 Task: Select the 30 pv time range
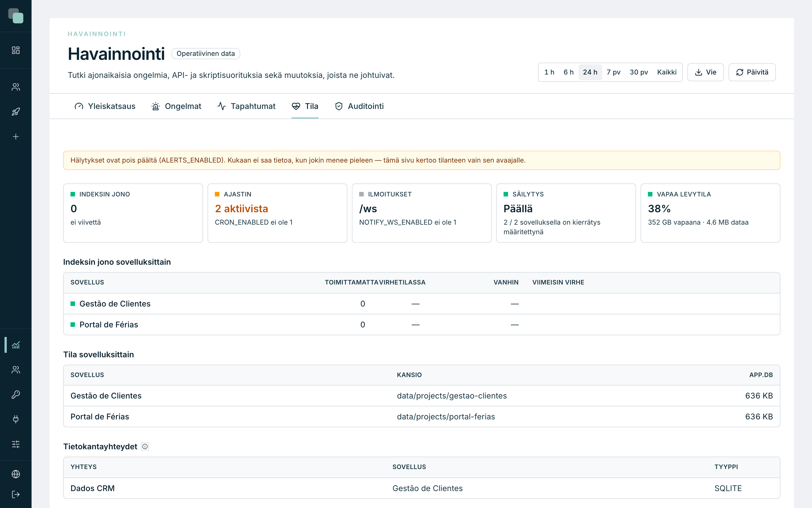click(639, 72)
